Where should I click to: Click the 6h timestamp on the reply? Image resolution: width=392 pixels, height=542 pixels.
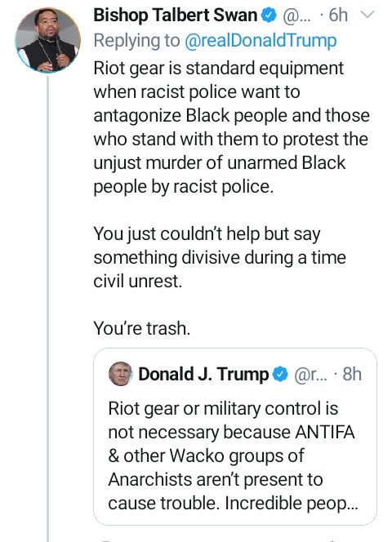pyautogui.click(x=338, y=16)
